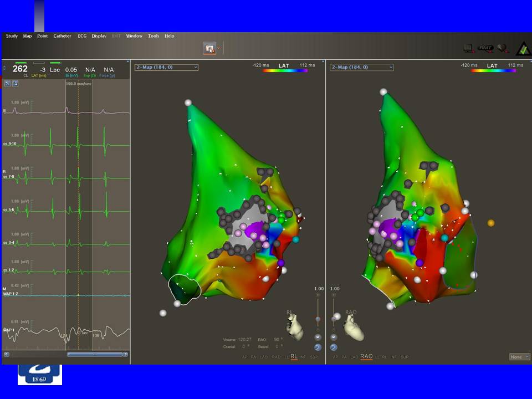The height and width of the screenshot is (399, 532).
Task: Click the heart status icon at top right
Action: pos(503,49)
